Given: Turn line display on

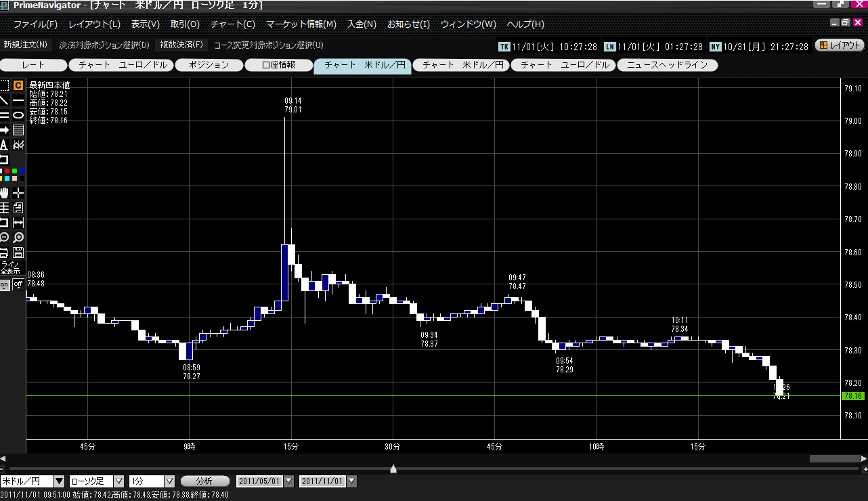Looking at the screenshot, I should [x=5, y=285].
